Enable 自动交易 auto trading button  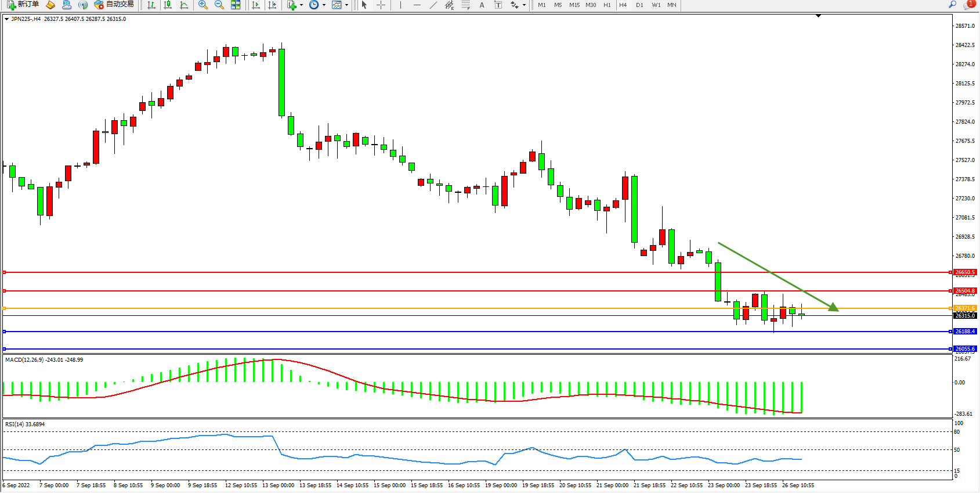tap(114, 5)
